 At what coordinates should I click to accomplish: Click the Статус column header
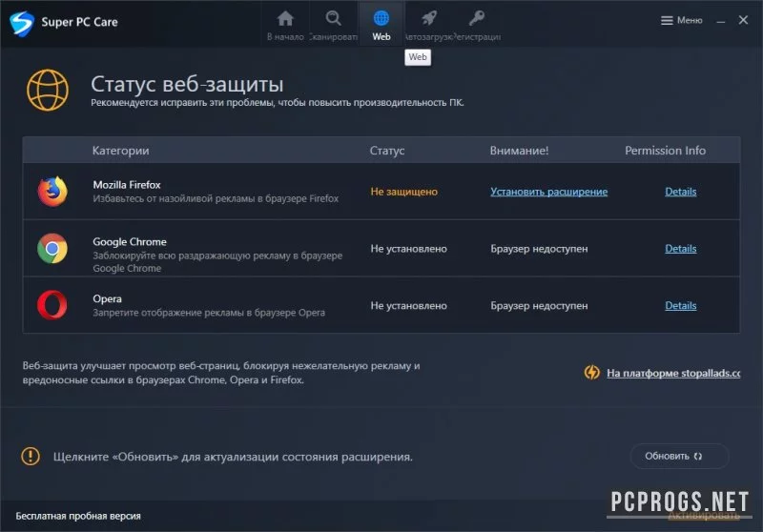[x=387, y=151]
